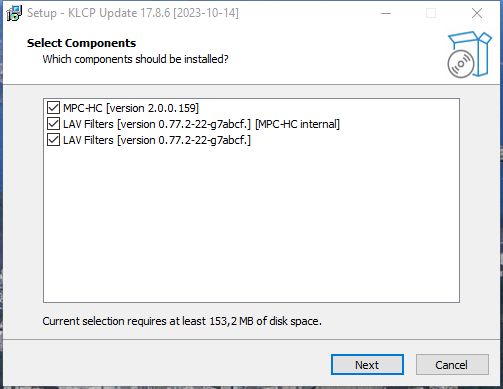Click empty area inside components list box
This screenshot has width=503, height=389.
pos(251,227)
